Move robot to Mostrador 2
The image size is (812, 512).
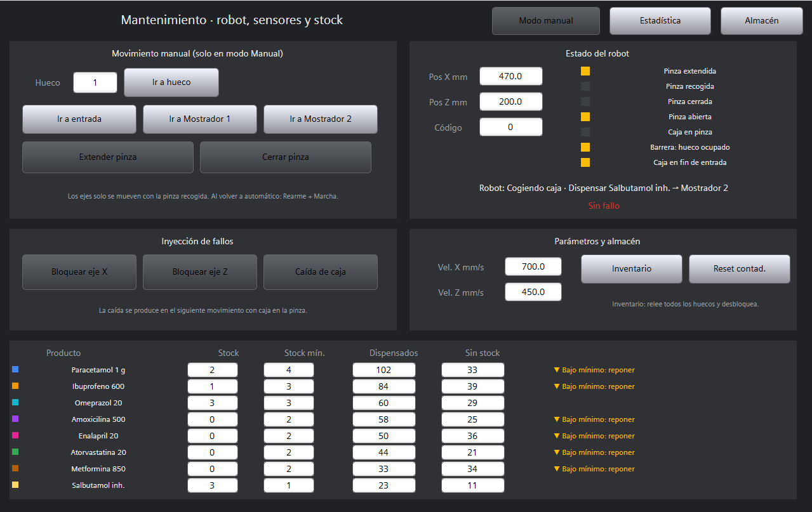[321, 119]
